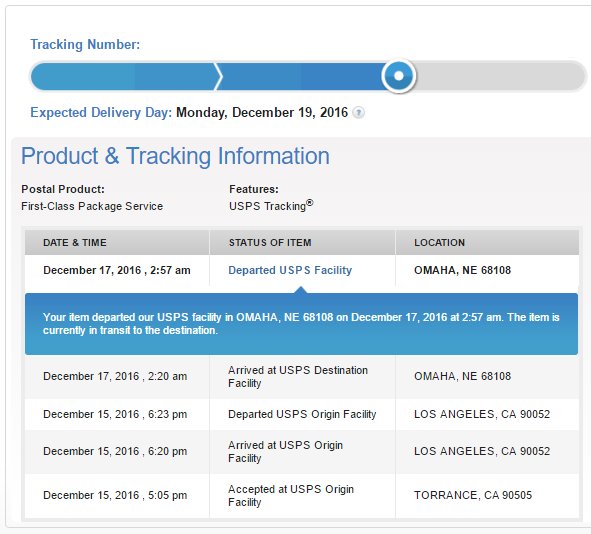
Task: Click the expected delivery date Monday, December 19
Action: point(262,113)
